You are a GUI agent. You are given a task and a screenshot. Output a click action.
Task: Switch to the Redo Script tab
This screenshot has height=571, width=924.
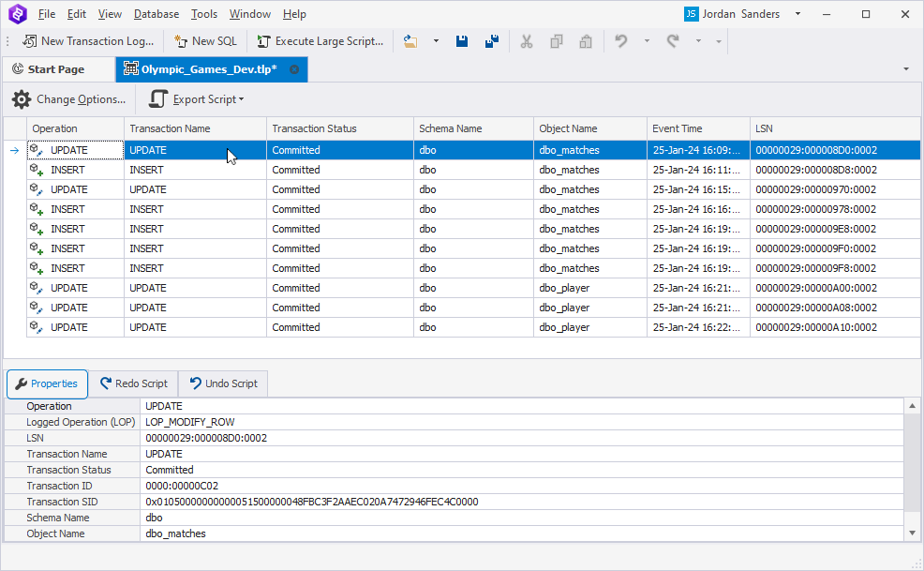(134, 383)
